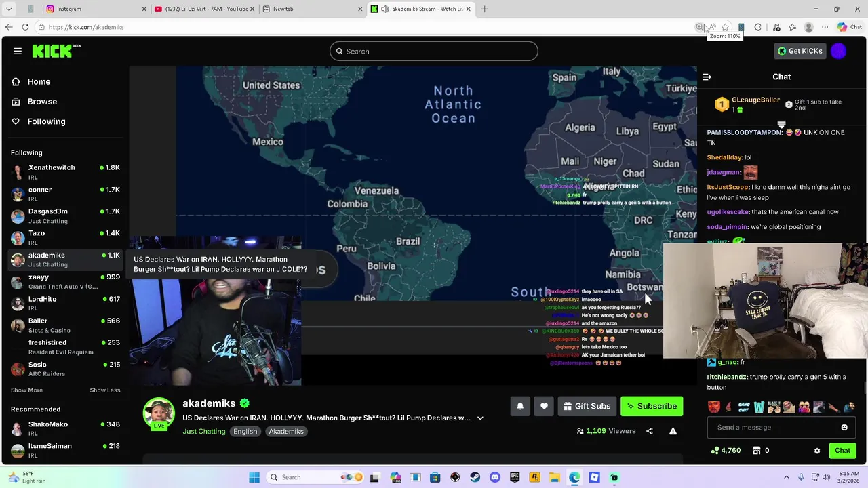Open ShakoMako's recommended channel
The image size is (868, 488).
tap(65, 428)
